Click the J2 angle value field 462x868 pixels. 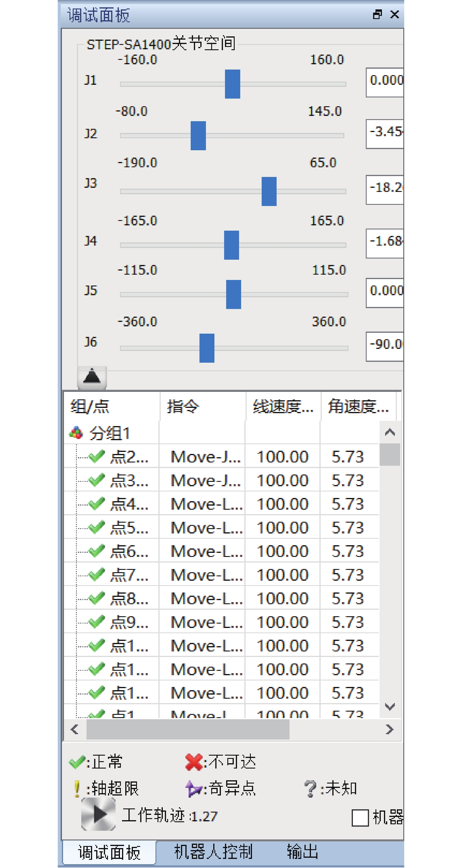tap(385, 134)
